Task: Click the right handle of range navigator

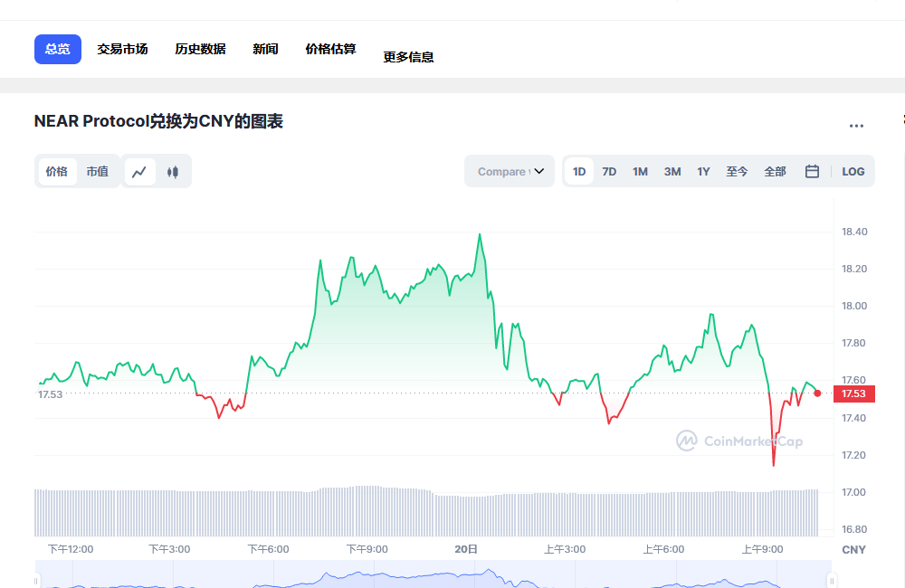Action: click(832, 581)
